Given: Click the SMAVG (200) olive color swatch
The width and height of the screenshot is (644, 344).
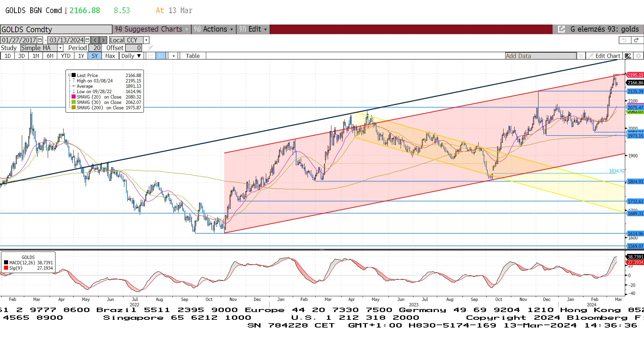Looking at the screenshot, I should coord(74,108).
